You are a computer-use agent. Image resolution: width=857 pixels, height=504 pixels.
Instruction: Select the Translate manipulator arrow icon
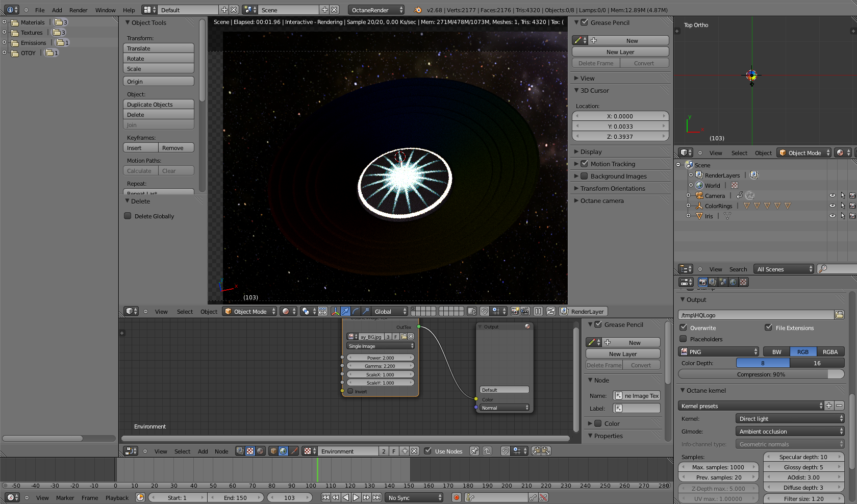(x=345, y=311)
